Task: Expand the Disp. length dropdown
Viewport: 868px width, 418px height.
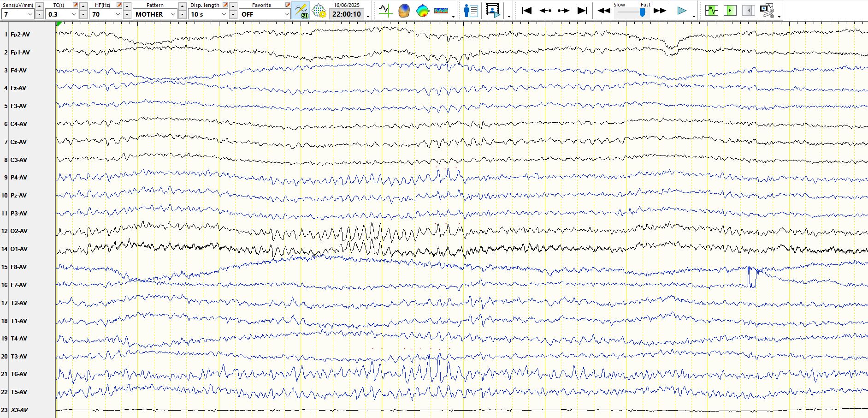Action: pos(224,14)
